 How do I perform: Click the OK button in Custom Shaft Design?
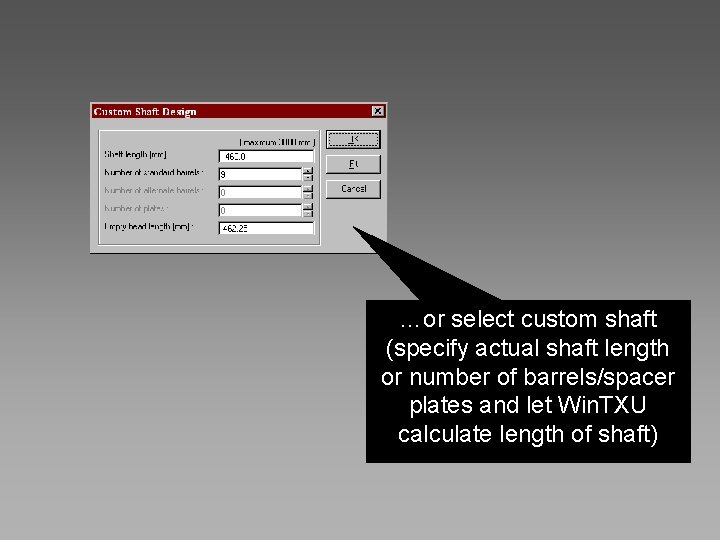[x=353, y=139]
